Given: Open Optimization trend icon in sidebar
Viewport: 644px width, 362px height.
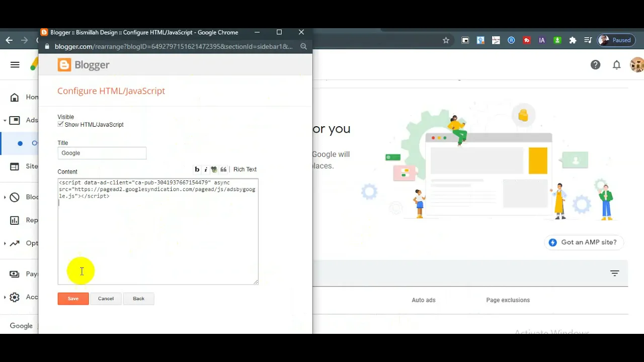Looking at the screenshot, I should click(x=15, y=243).
